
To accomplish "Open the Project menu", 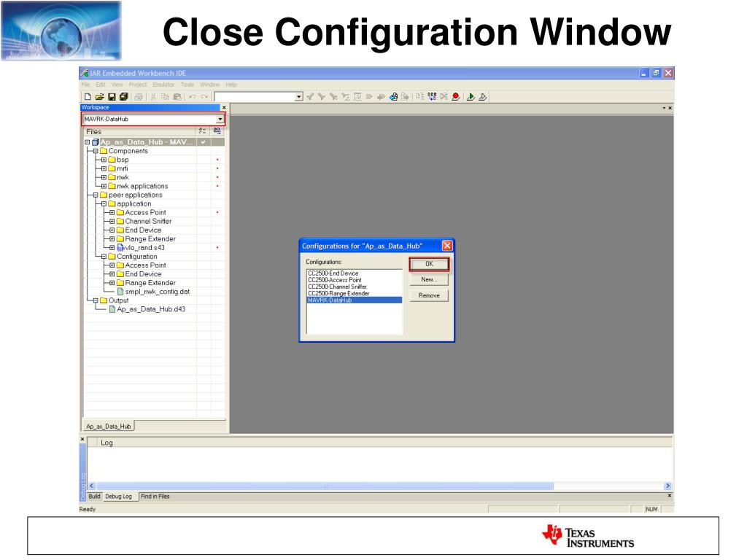I will pos(138,85).
